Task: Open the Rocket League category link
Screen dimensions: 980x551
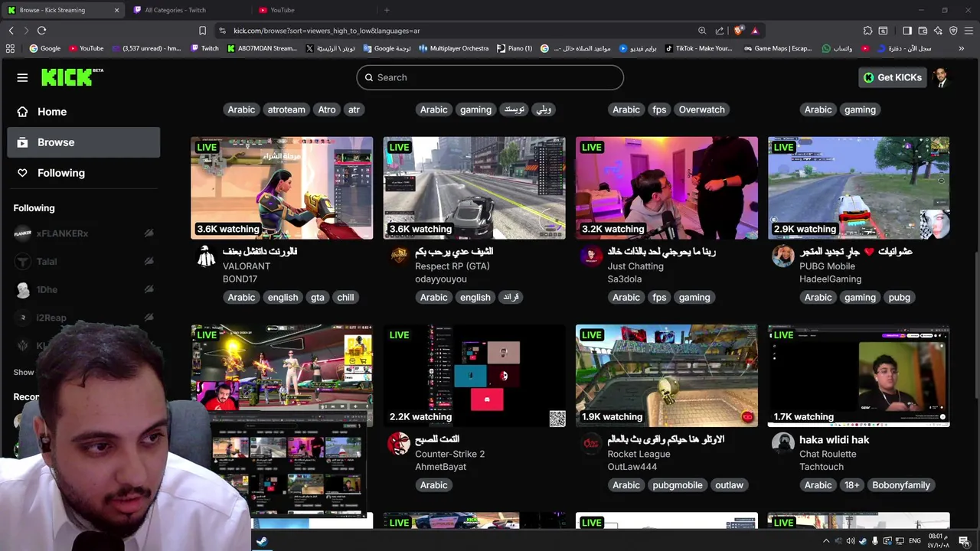Action: [639, 454]
